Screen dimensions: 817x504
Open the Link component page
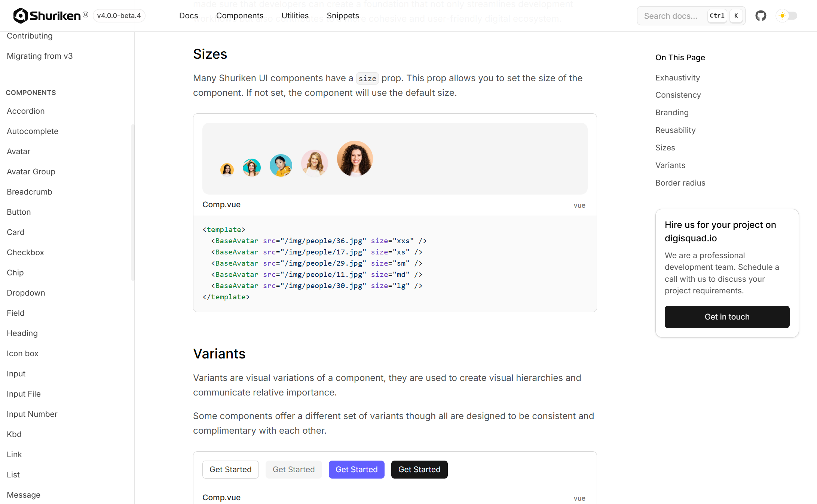pyautogui.click(x=14, y=455)
